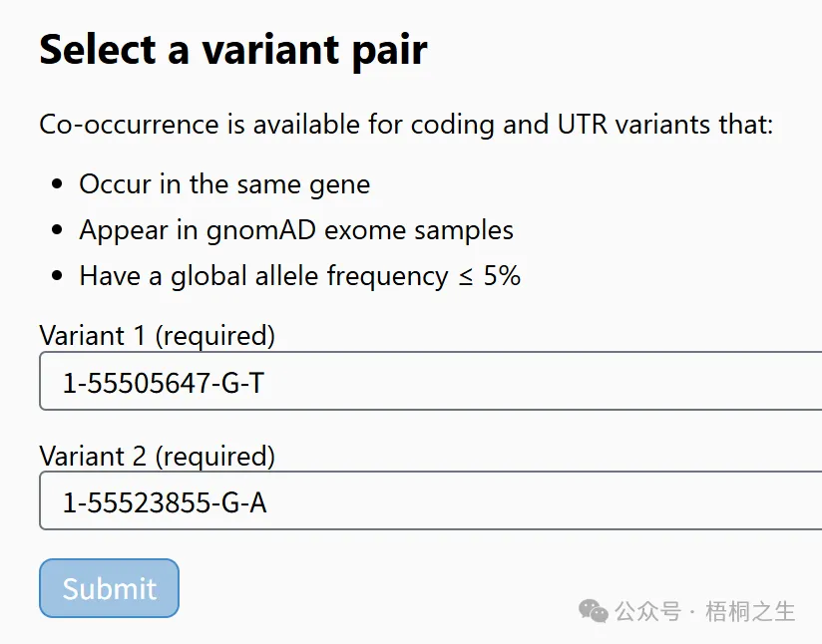Focus the Variant 2 input field

tap(431, 501)
